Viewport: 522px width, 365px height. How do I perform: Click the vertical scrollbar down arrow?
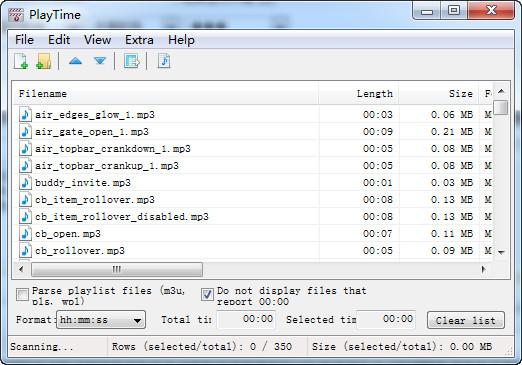[x=501, y=252]
